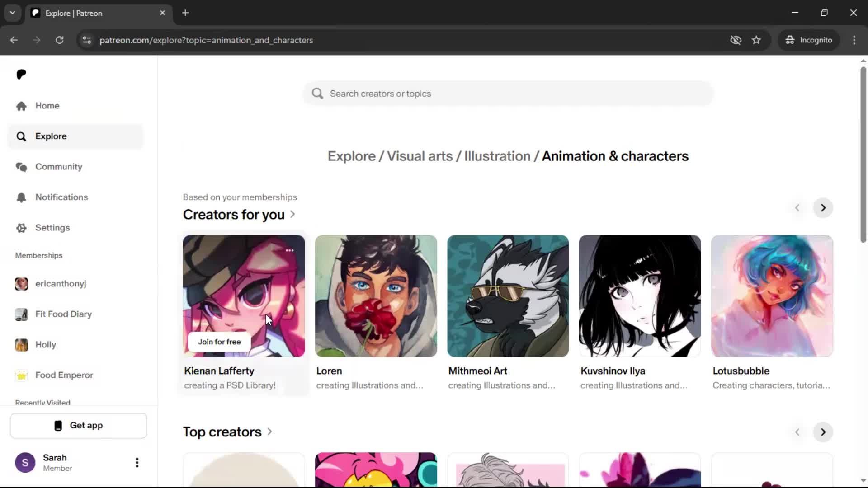The image size is (868, 488).
Task: Open Settings in the sidebar
Action: pyautogui.click(x=75, y=228)
